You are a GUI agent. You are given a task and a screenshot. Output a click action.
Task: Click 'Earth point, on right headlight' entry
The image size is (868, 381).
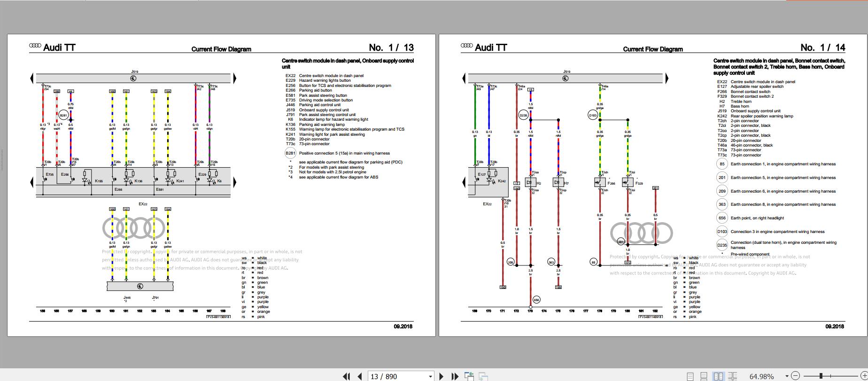click(757, 218)
